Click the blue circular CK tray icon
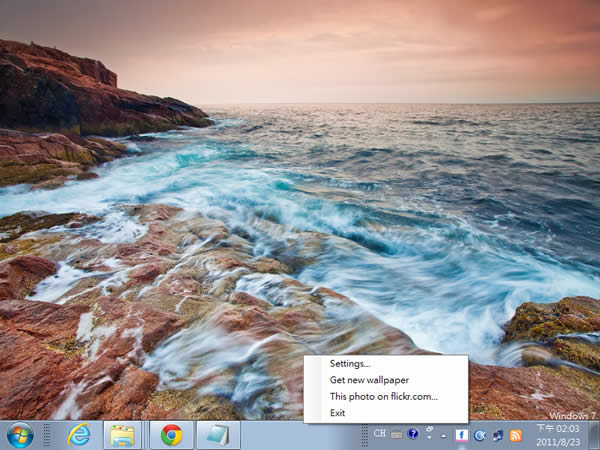 (x=479, y=435)
